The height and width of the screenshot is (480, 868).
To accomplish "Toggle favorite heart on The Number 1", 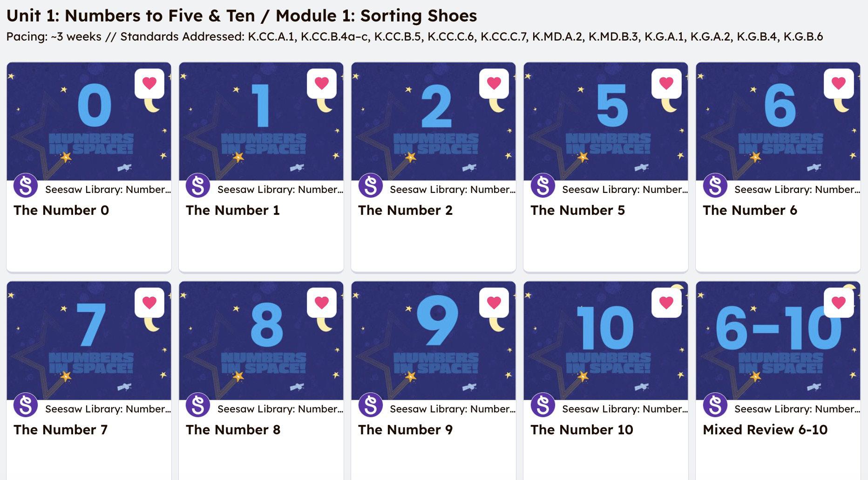I will (x=322, y=83).
